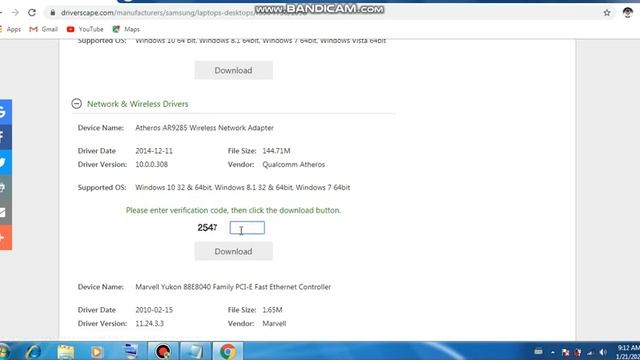Click the verification code input box
This screenshot has height=360, width=640.
click(x=247, y=228)
